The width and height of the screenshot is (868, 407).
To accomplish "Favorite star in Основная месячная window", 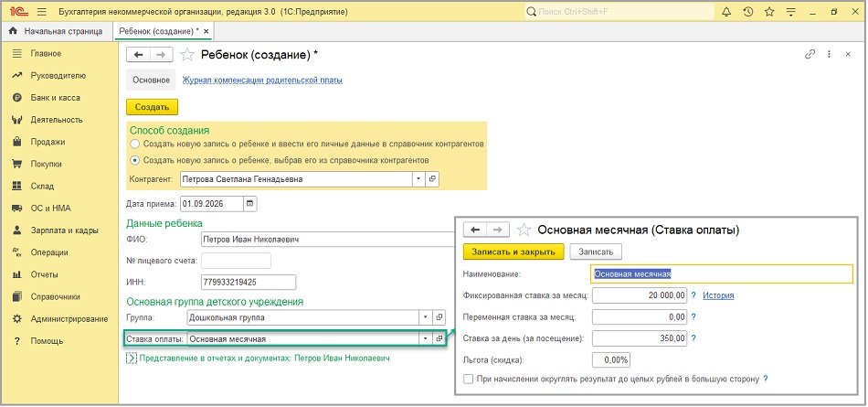I will (x=524, y=230).
